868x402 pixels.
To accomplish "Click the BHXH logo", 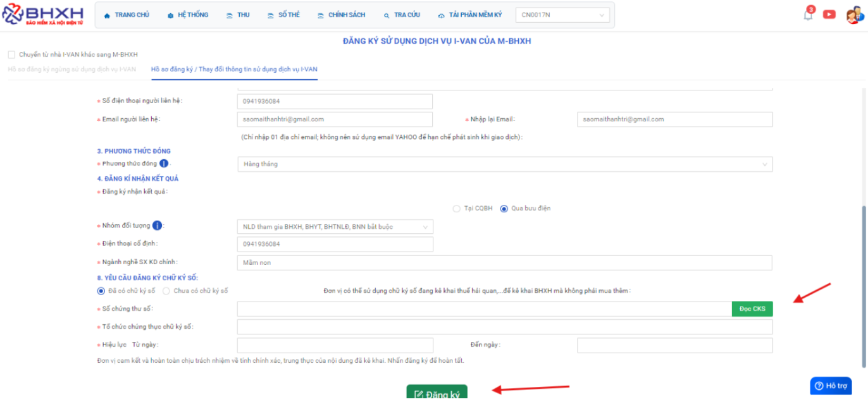I will click(42, 15).
